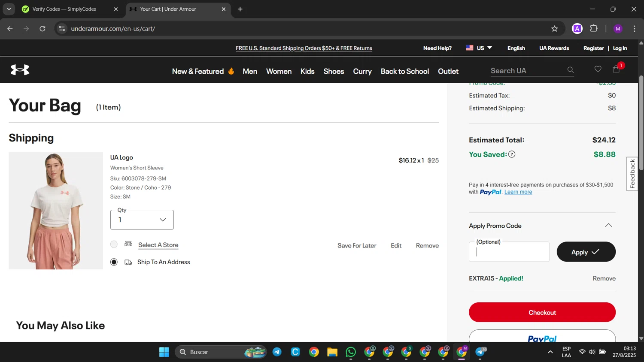
Task: Click the You Saved help icon
Action: [x=512, y=154]
